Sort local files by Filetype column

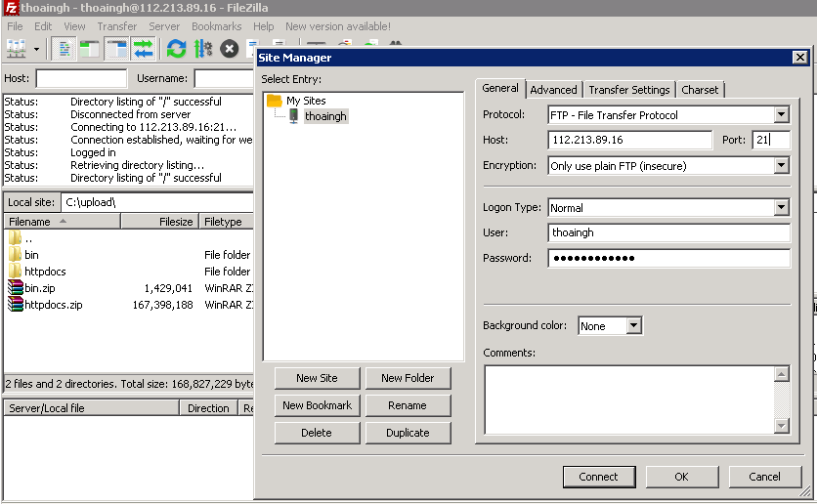tap(227, 222)
